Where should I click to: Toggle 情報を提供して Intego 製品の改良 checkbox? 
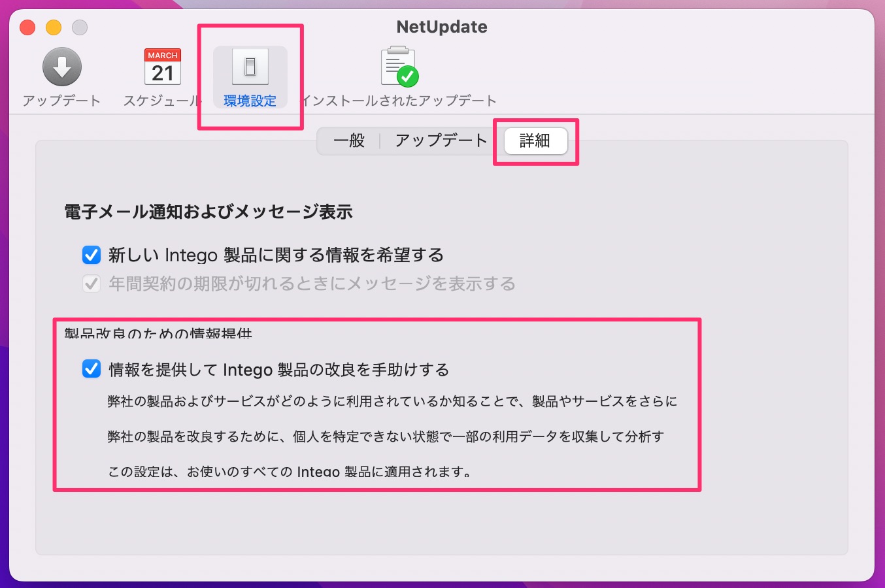[92, 369]
